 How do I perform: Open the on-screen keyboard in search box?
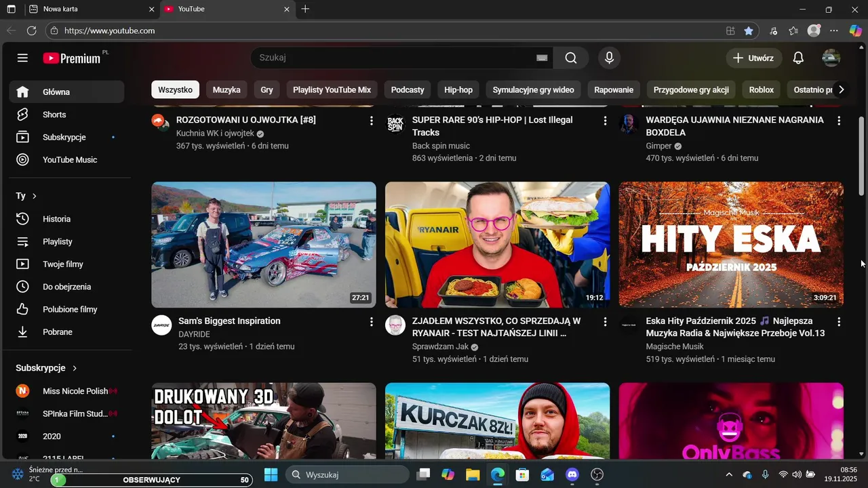[x=542, y=58]
